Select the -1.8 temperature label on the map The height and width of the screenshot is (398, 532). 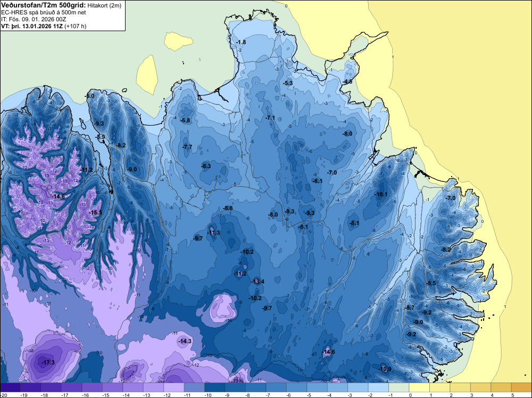point(241,43)
